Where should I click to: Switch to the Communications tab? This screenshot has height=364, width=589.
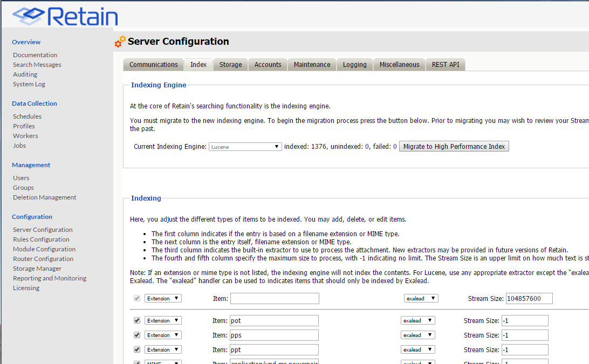153,65
